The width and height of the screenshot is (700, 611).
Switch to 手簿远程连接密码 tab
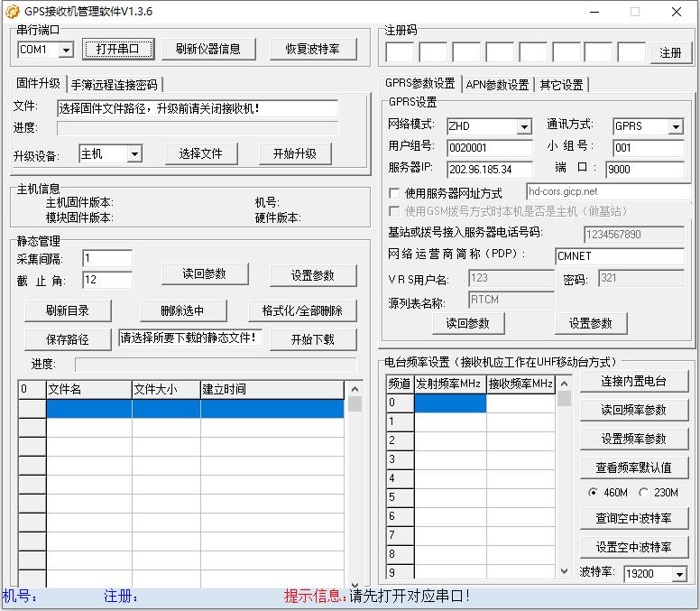pyautogui.click(x=115, y=85)
